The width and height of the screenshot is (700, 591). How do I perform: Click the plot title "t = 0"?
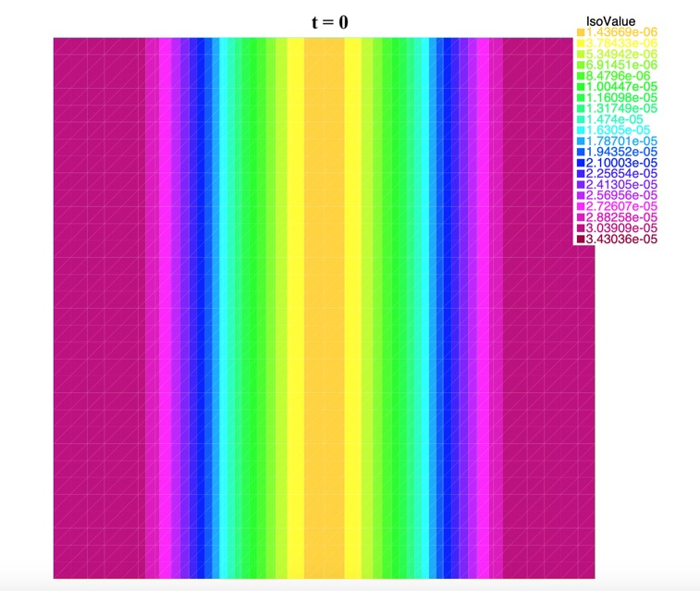point(330,22)
